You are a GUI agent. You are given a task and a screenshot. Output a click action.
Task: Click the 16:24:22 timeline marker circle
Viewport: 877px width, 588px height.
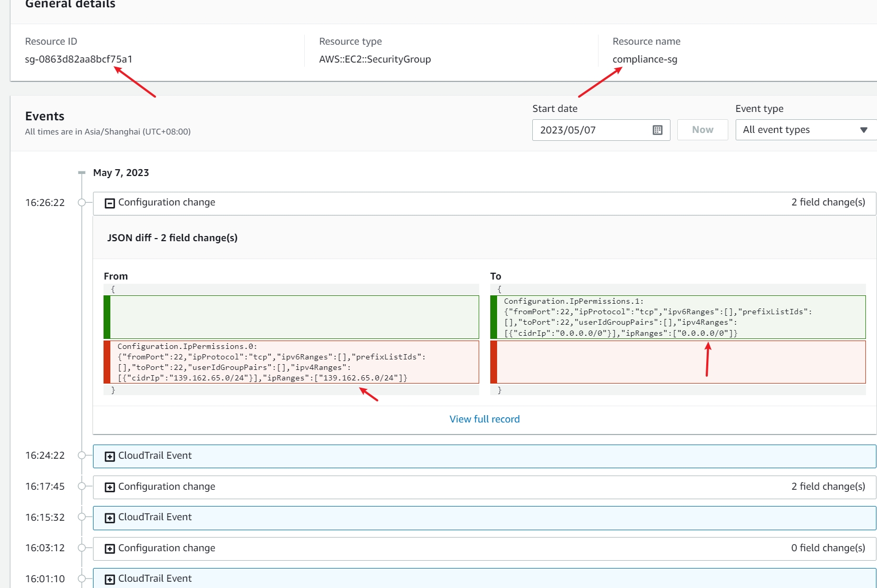coord(82,456)
